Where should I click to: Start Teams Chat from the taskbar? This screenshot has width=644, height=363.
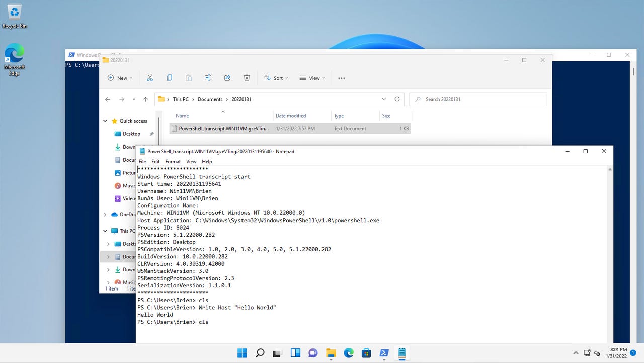[x=313, y=353]
